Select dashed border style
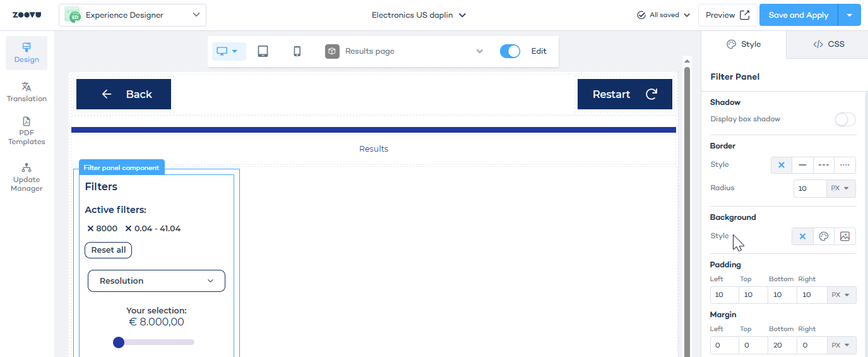This screenshot has height=357, width=868. pos(823,165)
